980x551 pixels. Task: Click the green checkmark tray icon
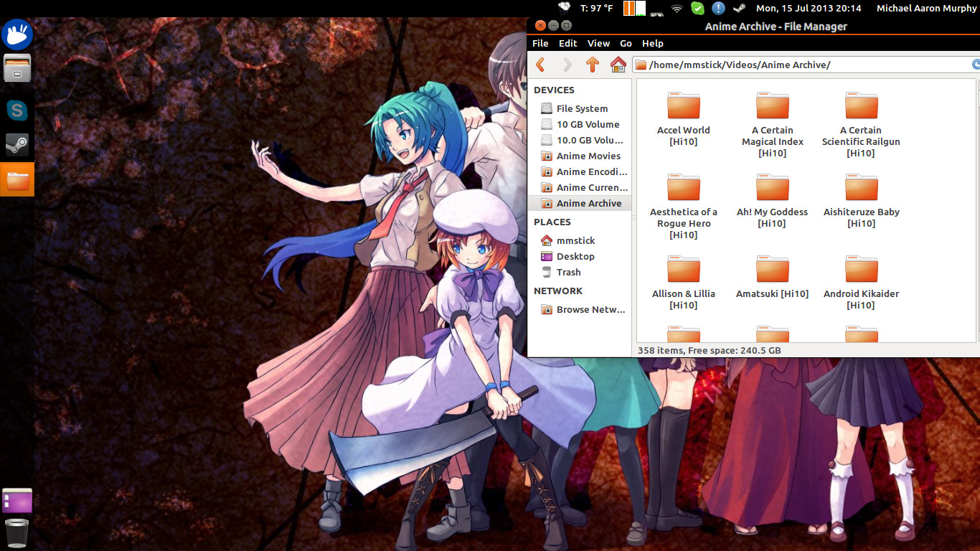697,8
